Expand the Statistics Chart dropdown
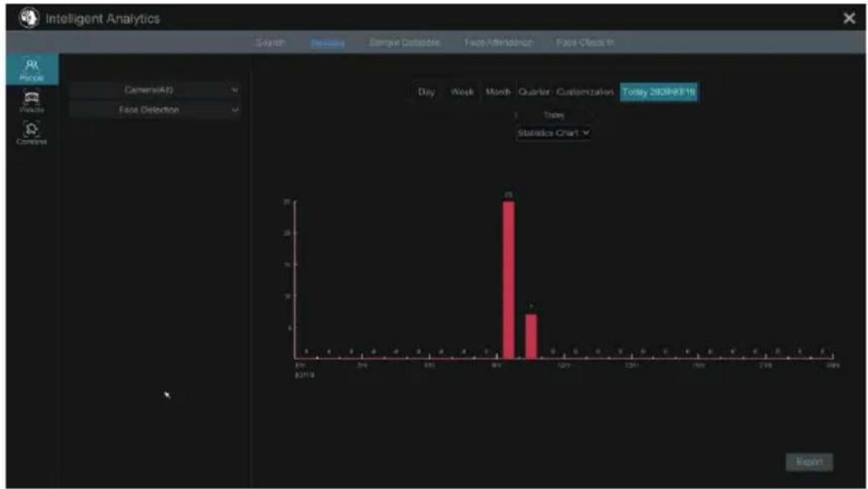The height and width of the screenshot is (489, 868). pyautogui.click(x=553, y=133)
